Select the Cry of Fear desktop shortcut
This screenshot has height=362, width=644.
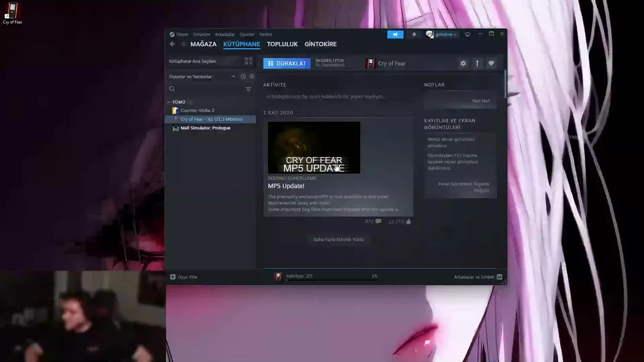pos(12,14)
